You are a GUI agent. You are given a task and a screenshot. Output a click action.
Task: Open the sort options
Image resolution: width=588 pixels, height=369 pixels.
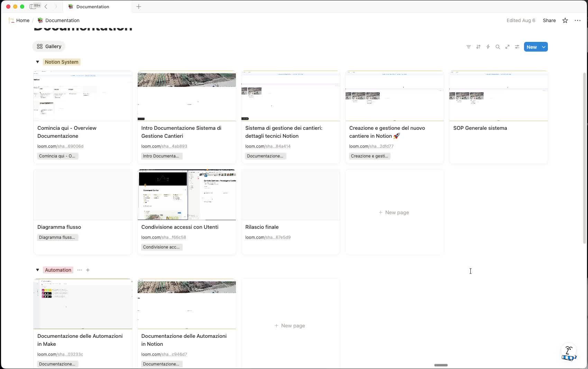click(478, 47)
